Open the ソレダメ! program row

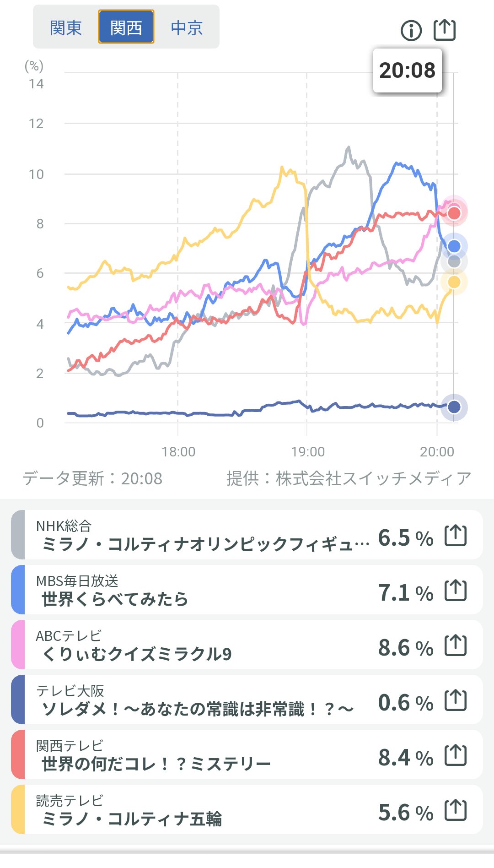(x=197, y=700)
